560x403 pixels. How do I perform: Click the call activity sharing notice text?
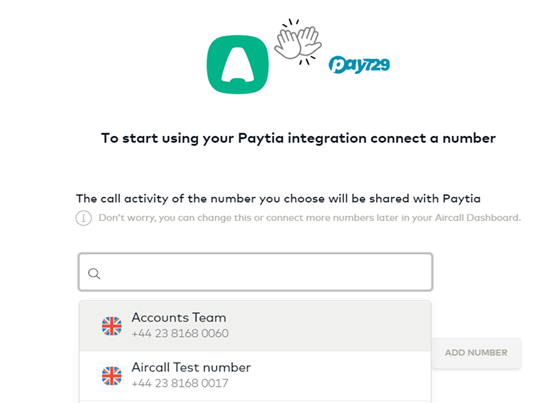point(278,199)
